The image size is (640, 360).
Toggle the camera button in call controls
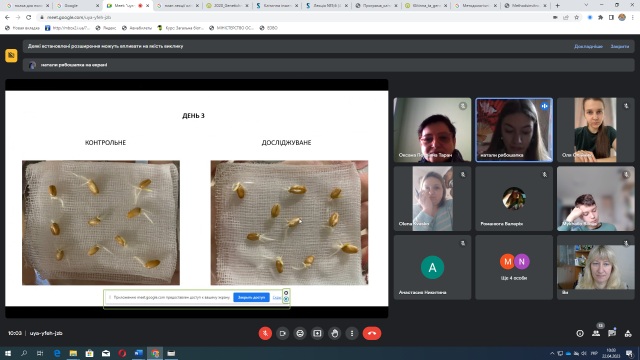click(282, 333)
